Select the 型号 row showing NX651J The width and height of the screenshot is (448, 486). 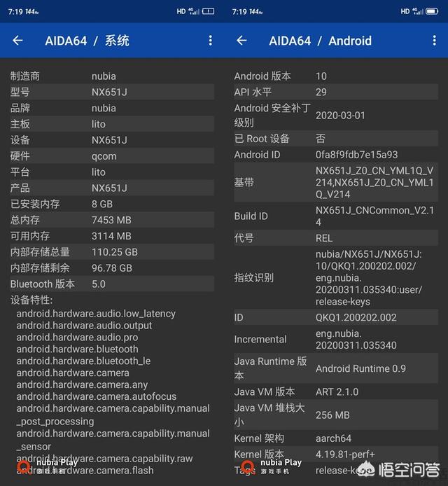(112, 92)
